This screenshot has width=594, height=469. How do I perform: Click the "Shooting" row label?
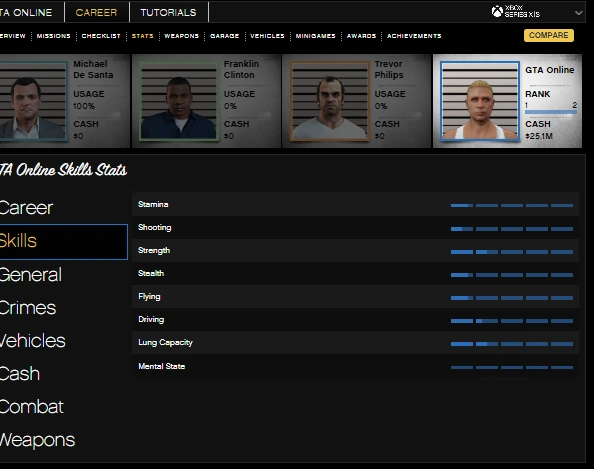pyautogui.click(x=155, y=227)
